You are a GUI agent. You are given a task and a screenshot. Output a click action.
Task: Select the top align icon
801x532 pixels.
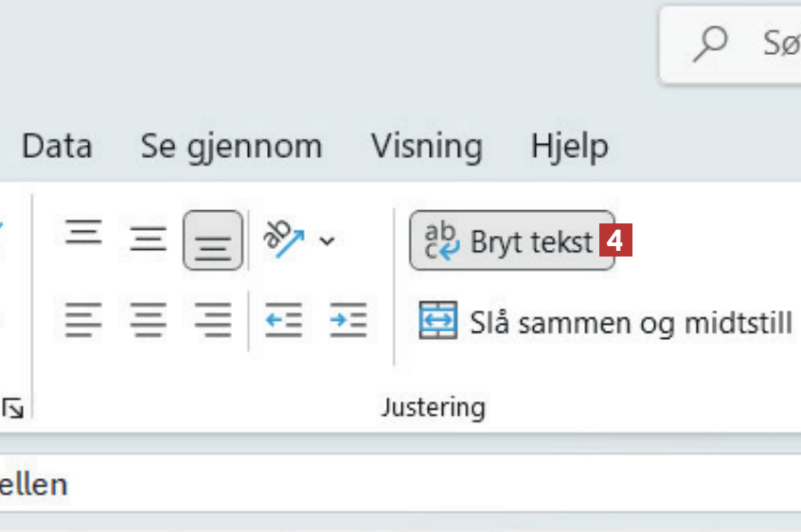[83, 233]
